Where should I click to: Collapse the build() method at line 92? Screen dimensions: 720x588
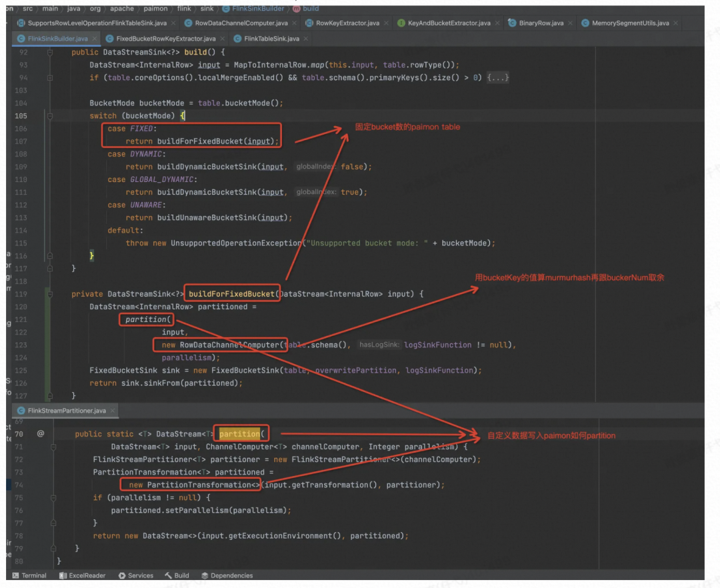[x=50, y=52]
